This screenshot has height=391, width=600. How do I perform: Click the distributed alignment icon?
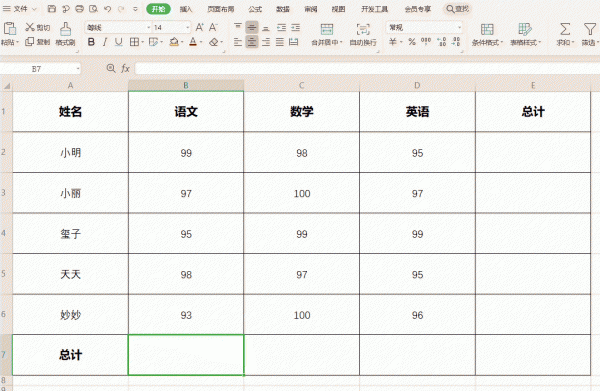coord(293,42)
